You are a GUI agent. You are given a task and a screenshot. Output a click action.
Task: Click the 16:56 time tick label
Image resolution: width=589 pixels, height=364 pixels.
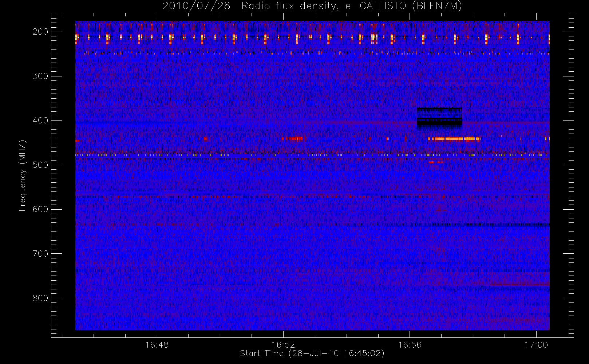[x=410, y=345]
